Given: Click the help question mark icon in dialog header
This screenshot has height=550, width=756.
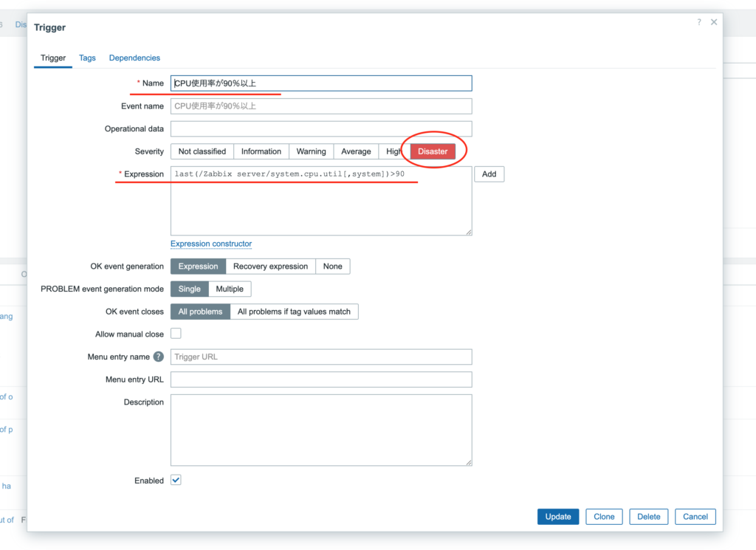Looking at the screenshot, I should tap(699, 22).
